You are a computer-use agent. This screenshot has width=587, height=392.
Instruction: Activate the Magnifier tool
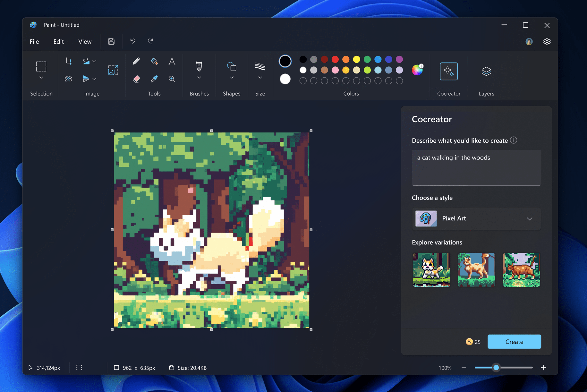tap(172, 79)
